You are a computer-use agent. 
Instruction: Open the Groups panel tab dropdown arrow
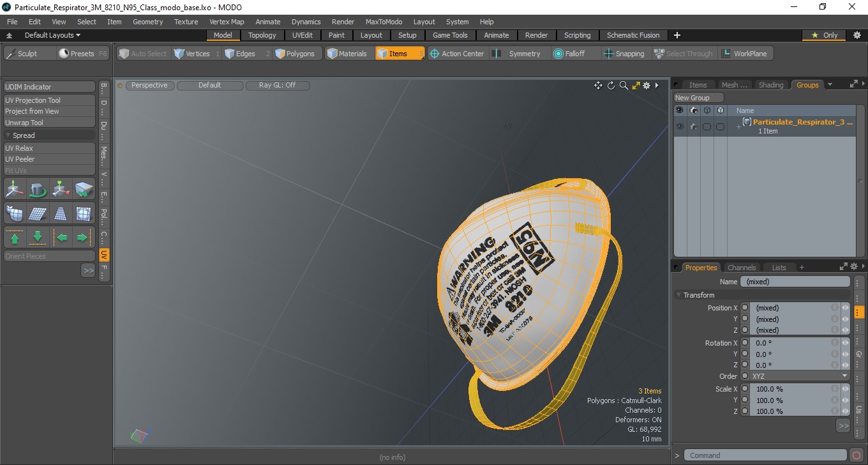click(x=830, y=84)
